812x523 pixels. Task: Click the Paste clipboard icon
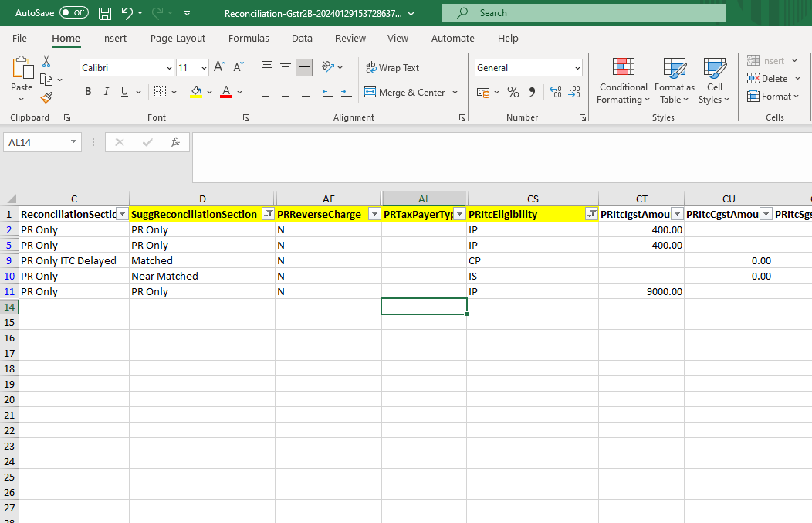[22, 68]
